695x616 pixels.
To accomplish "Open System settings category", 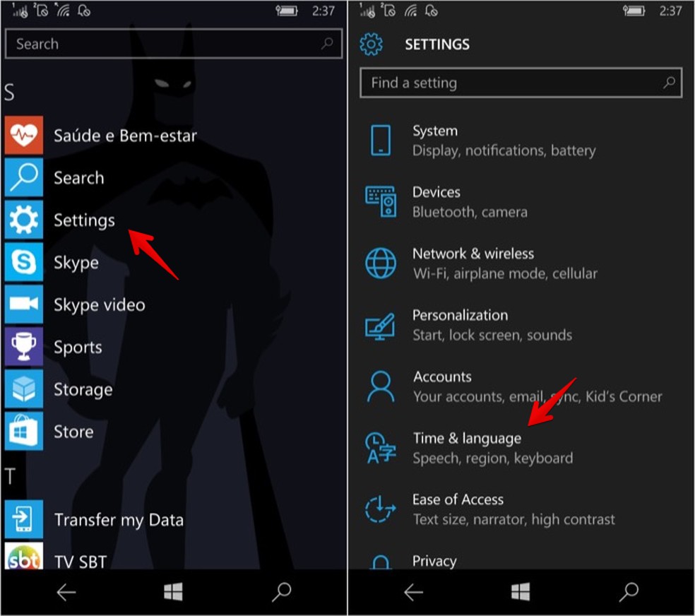I will [x=521, y=141].
